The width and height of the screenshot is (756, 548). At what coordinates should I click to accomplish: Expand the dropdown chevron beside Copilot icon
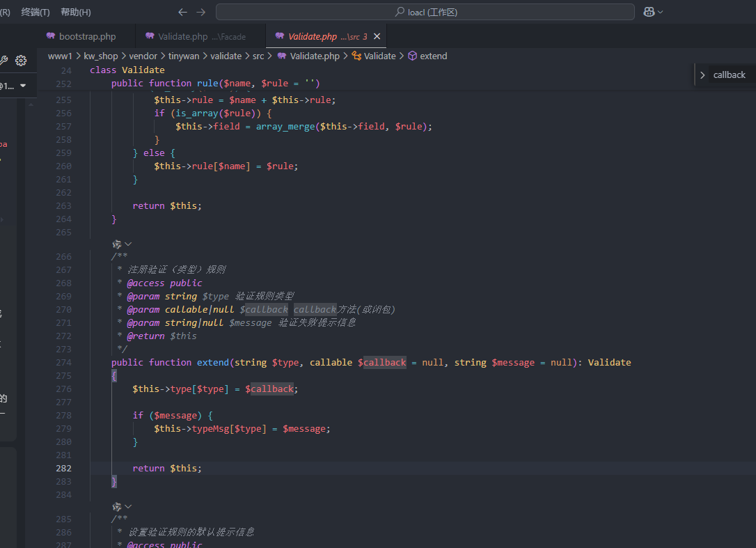[660, 12]
